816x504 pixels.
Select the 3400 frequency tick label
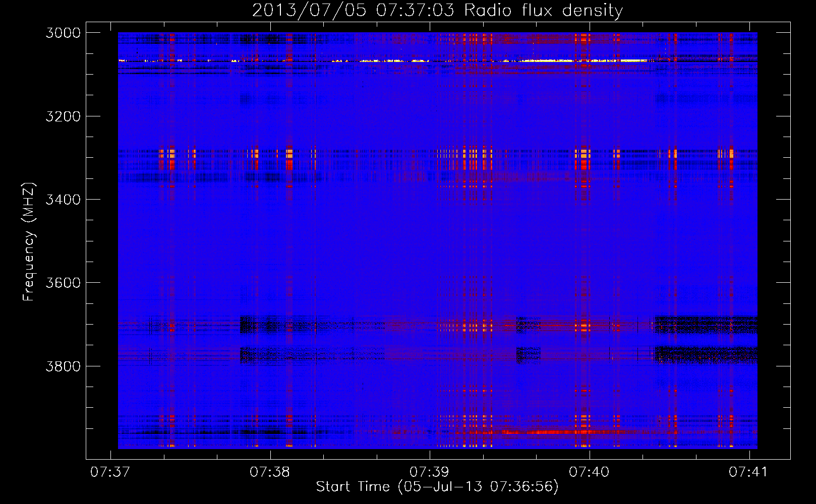[63, 200]
